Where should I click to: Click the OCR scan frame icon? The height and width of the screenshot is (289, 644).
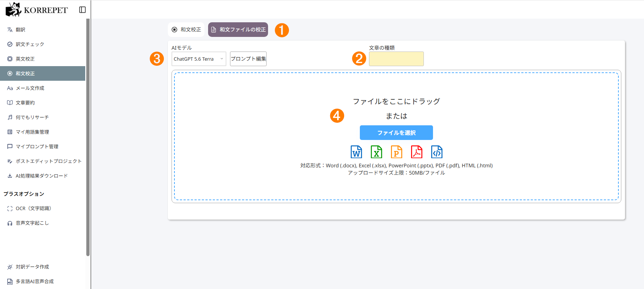[x=10, y=209]
